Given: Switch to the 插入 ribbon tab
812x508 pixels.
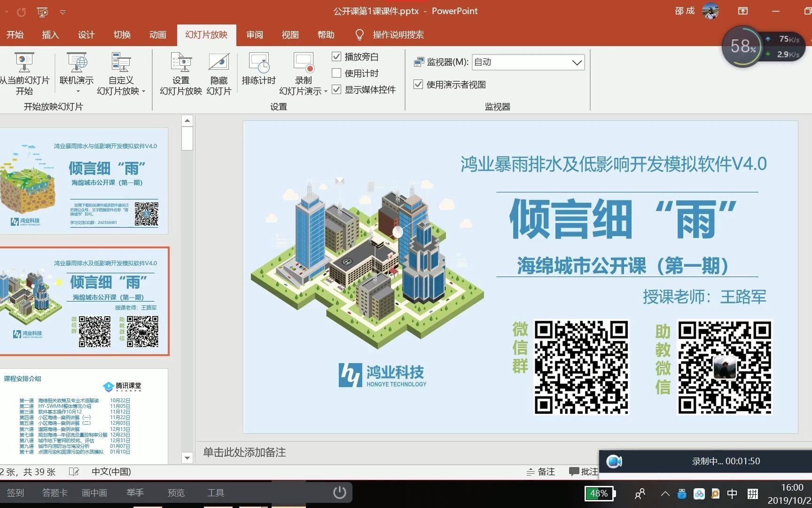Looking at the screenshot, I should [50, 35].
